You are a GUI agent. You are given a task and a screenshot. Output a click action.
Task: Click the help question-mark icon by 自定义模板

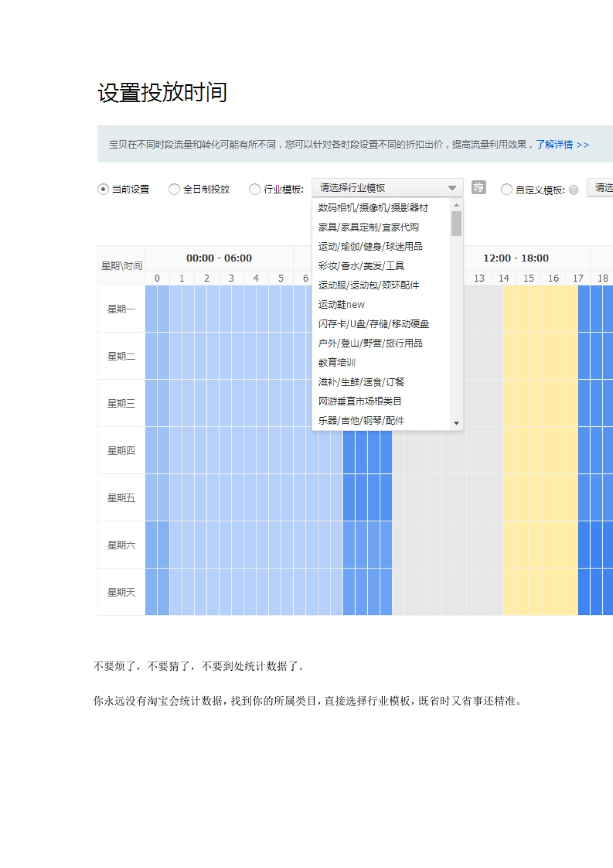[x=574, y=190]
